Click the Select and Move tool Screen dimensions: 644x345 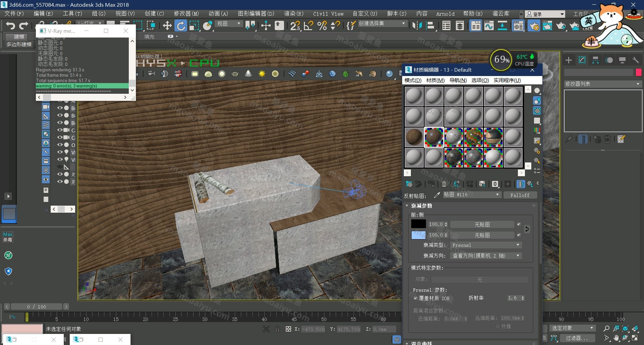pyautogui.click(x=167, y=25)
